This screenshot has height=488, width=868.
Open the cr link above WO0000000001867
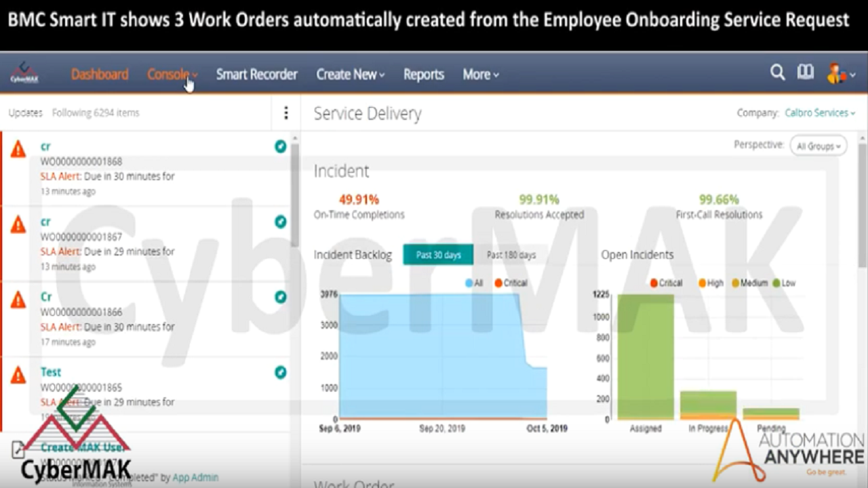pos(45,222)
